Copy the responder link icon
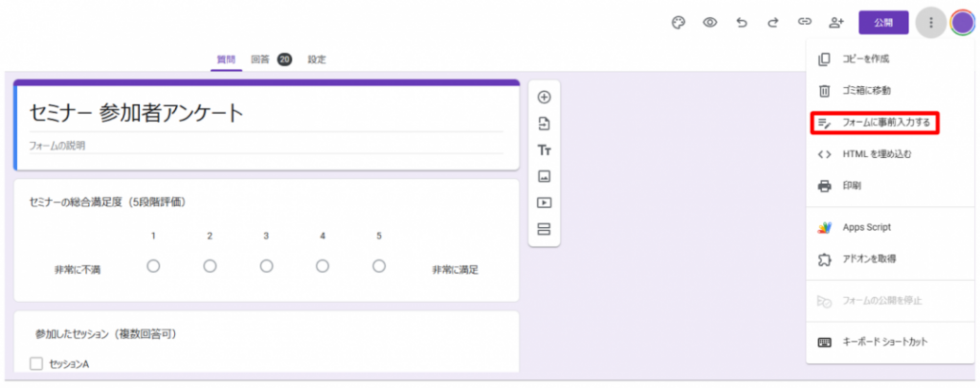This screenshot has height=388, width=980. click(805, 22)
